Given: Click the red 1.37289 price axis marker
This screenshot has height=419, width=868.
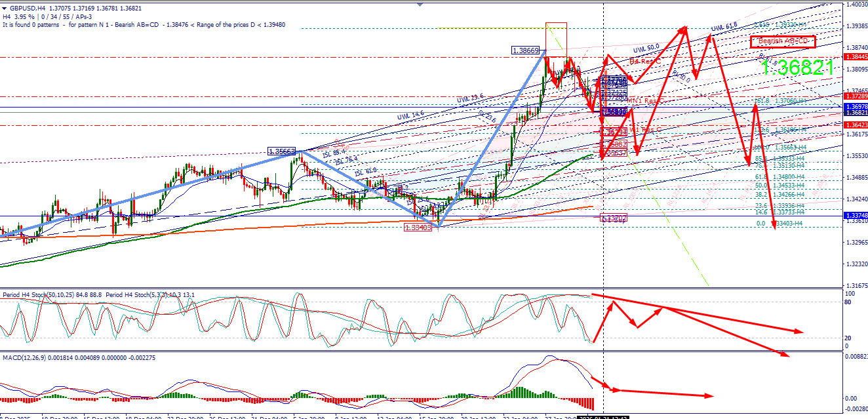Looking at the screenshot, I should pyautogui.click(x=855, y=96).
